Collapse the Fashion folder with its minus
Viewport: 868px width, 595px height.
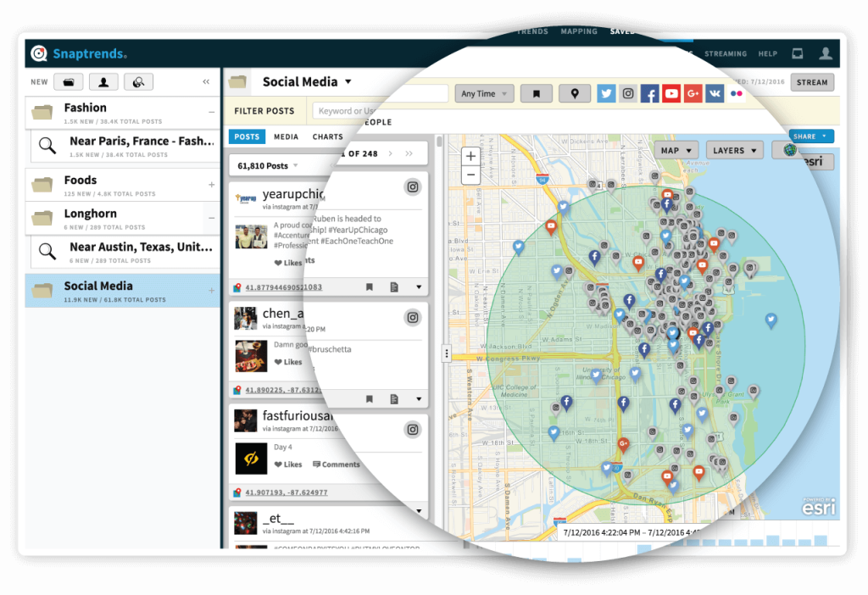[x=211, y=113]
